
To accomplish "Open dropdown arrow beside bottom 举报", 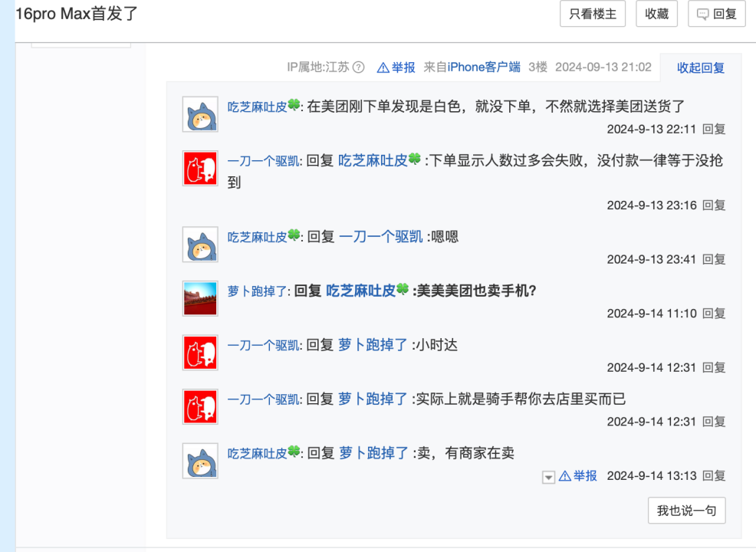I will pyautogui.click(x=548, y=477).
